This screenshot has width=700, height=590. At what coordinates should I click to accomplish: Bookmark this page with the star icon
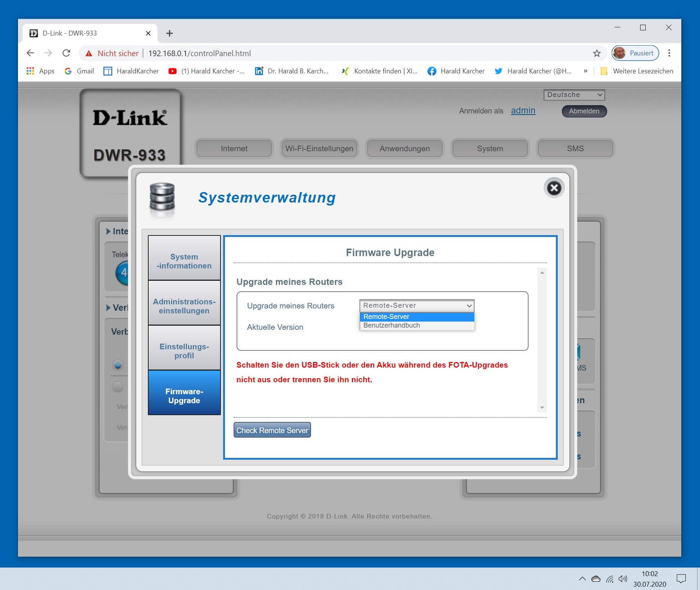coord(597,53)
